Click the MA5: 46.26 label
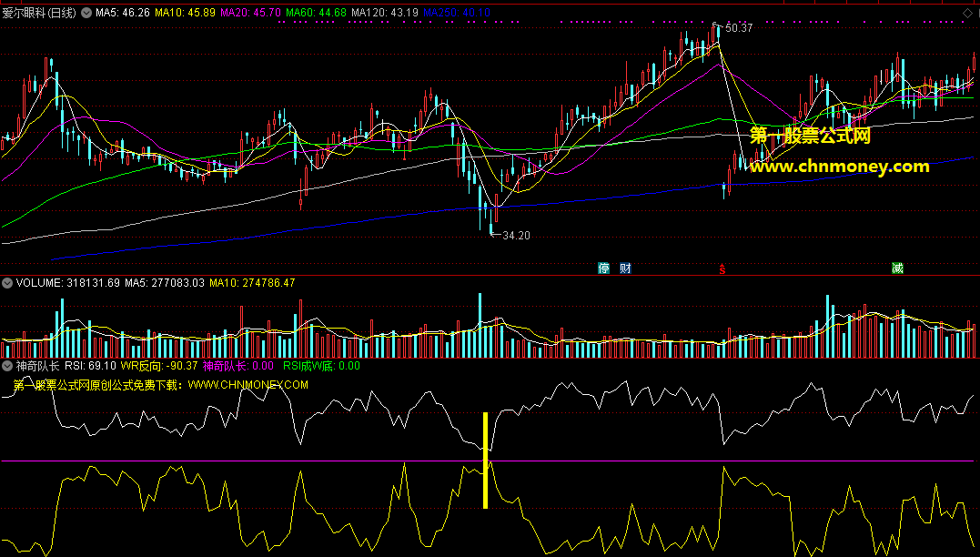This screenshot has height=557, width=980. [123, 13]
